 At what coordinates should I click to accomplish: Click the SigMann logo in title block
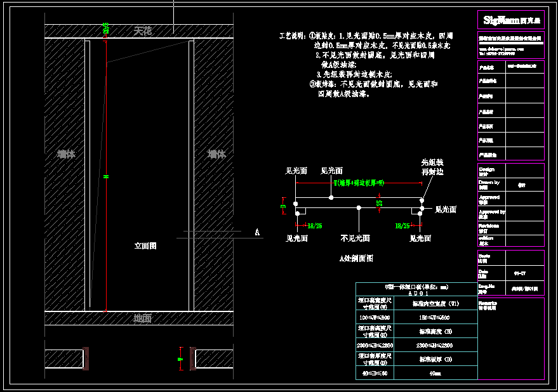(x=510, y=20)
